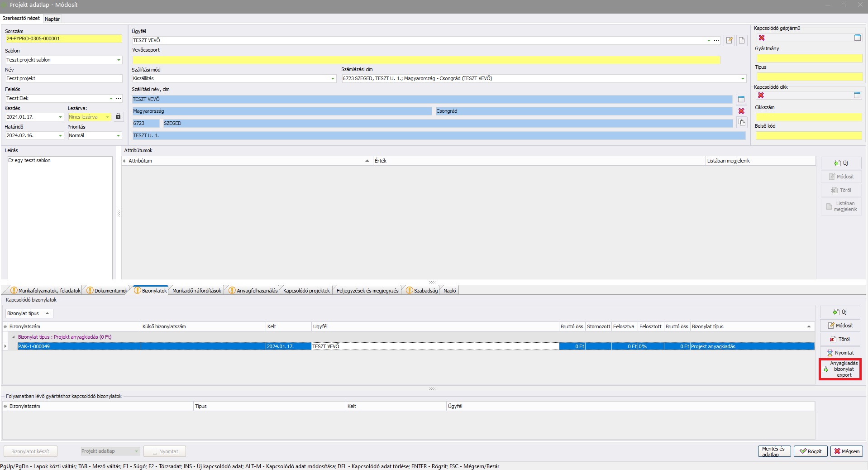Click ellipsis button in Felelős field
Screen dimensions: 868x470
point(119,98)
